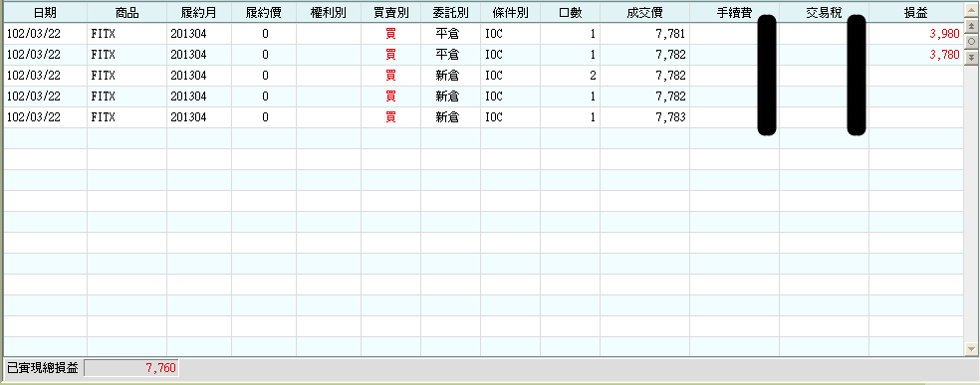Select the 已實現總損益 field showing 7,760
Image resolution: width=980 pixels, height=385 pixels.
click(x=131, y=368)
